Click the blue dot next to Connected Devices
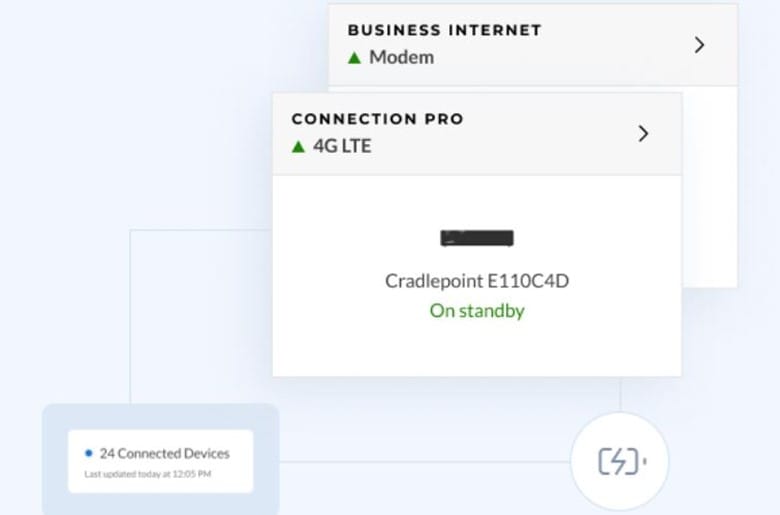This screenshot has height=515, width=780. click(x=89, y=453)
